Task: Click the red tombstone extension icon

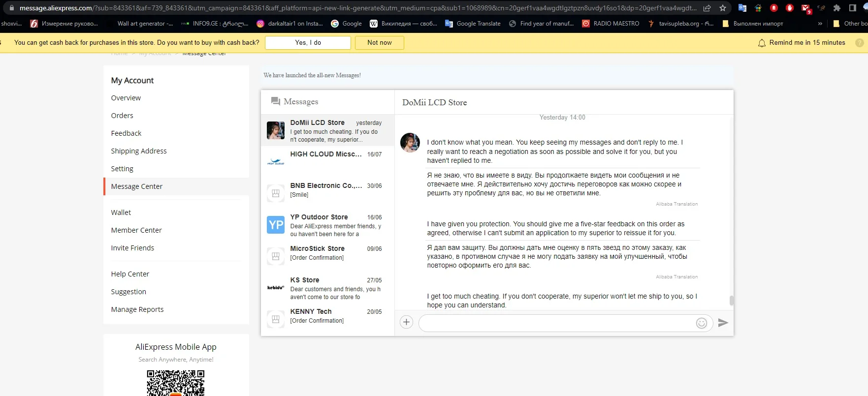Action: [x=774, y=8]
